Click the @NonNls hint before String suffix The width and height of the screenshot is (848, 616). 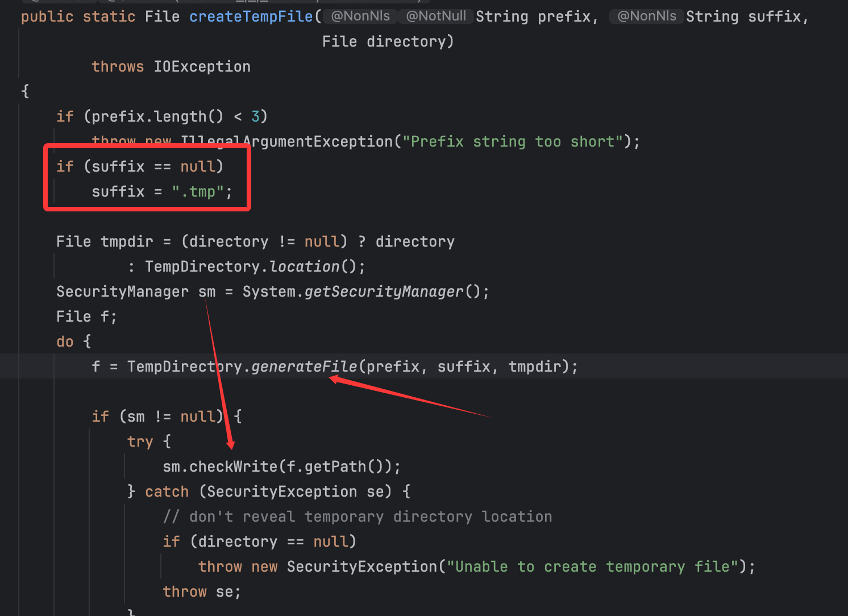[x=646, y=16]
